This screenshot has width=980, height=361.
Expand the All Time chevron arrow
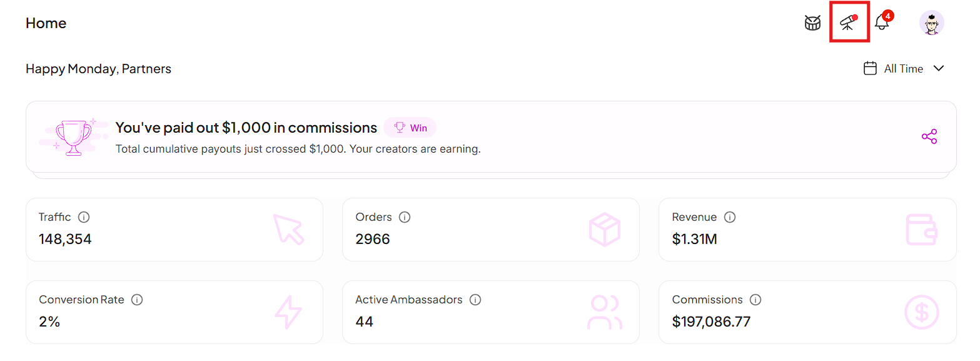click(938, 69)
